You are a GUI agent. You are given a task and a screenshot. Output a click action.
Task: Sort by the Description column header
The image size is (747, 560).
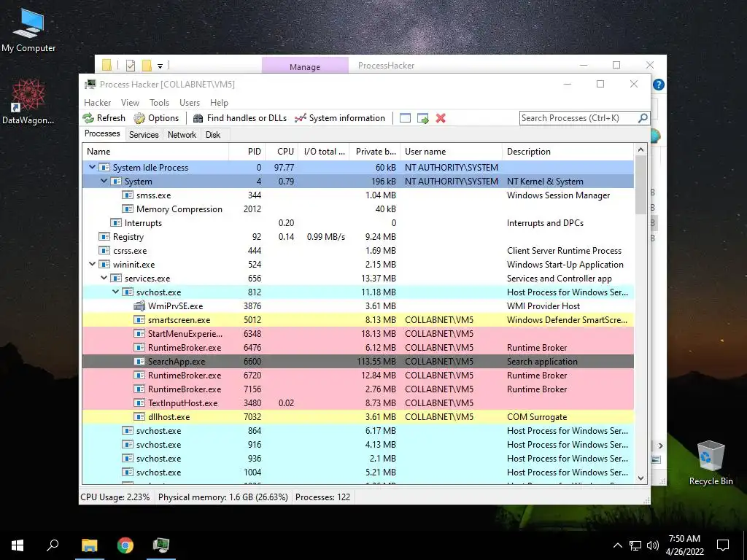pos(568,152)
